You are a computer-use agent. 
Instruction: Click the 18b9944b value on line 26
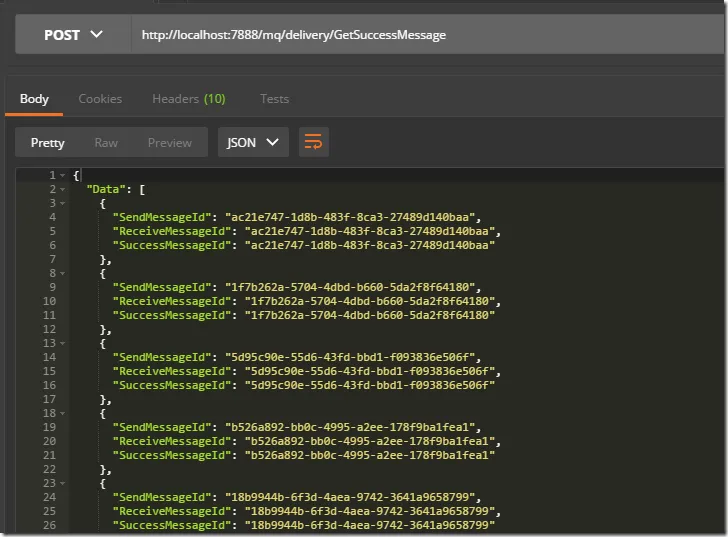coord(370,525)
